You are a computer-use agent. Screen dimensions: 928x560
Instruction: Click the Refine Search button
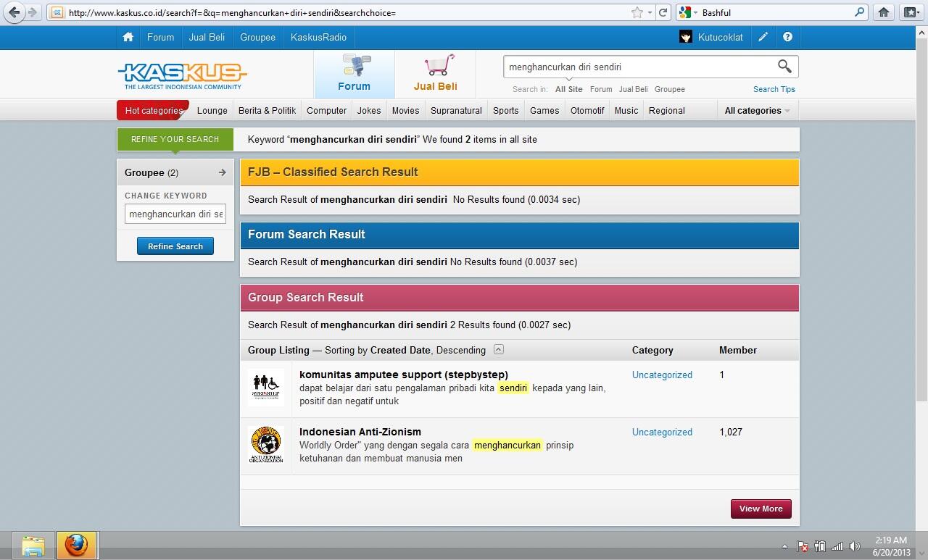(175, 246)
